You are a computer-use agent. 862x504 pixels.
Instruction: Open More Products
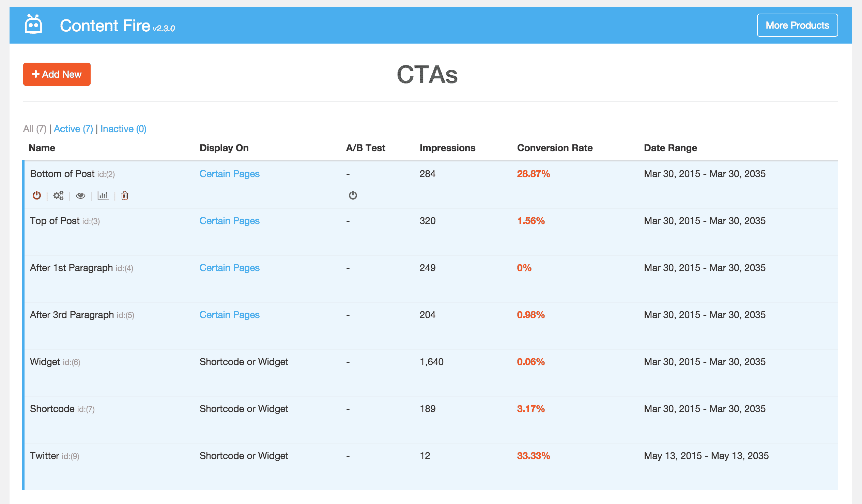(x=797, y=25)
